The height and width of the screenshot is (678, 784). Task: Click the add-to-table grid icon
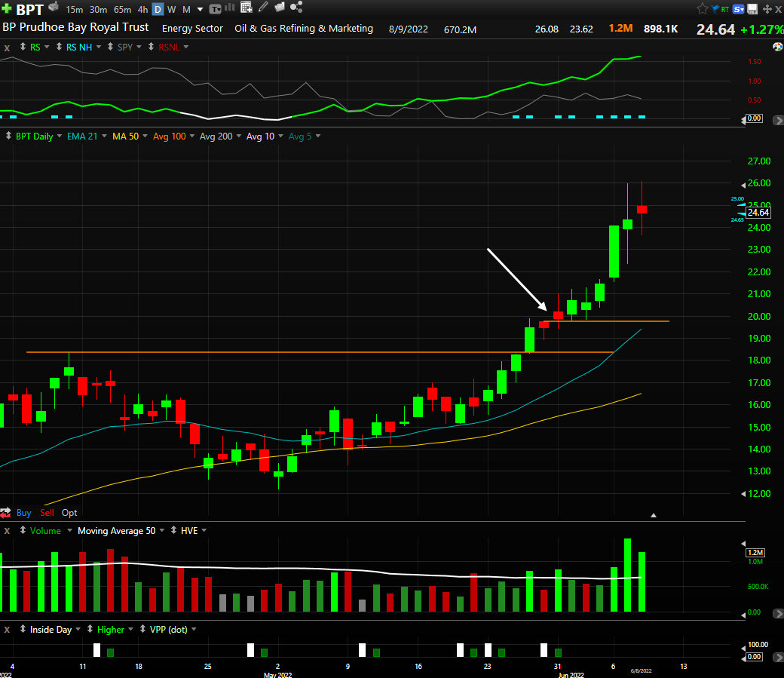point(246,7)
